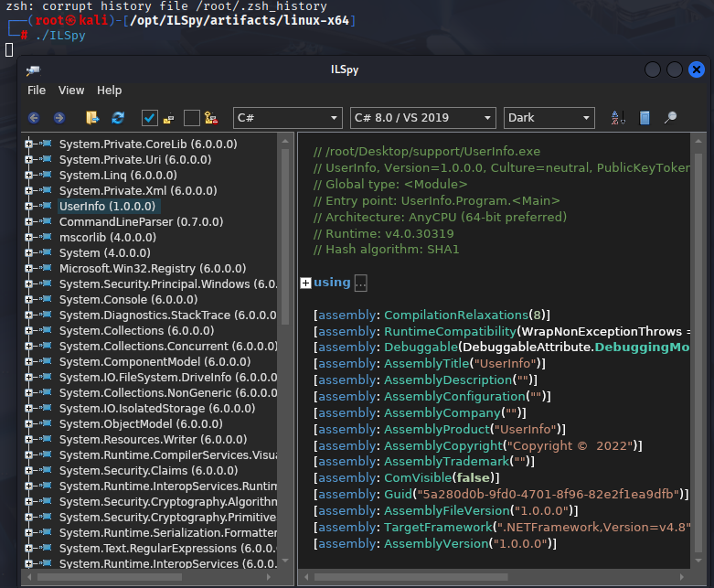Expand the UserInfo (1.0.0.0) tree node

[x=28, y=206]
